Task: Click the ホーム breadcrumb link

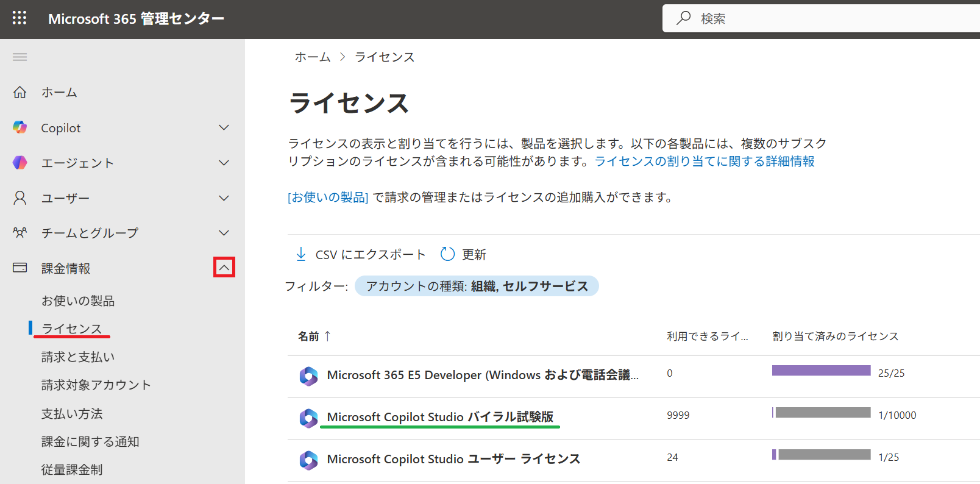Action: click(x=313, y=57)
